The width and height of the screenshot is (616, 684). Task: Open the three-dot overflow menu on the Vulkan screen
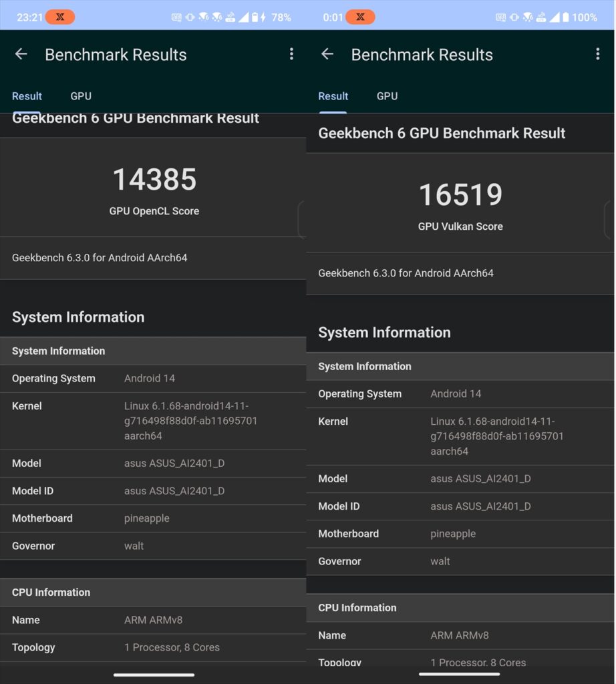coord(597,55)
